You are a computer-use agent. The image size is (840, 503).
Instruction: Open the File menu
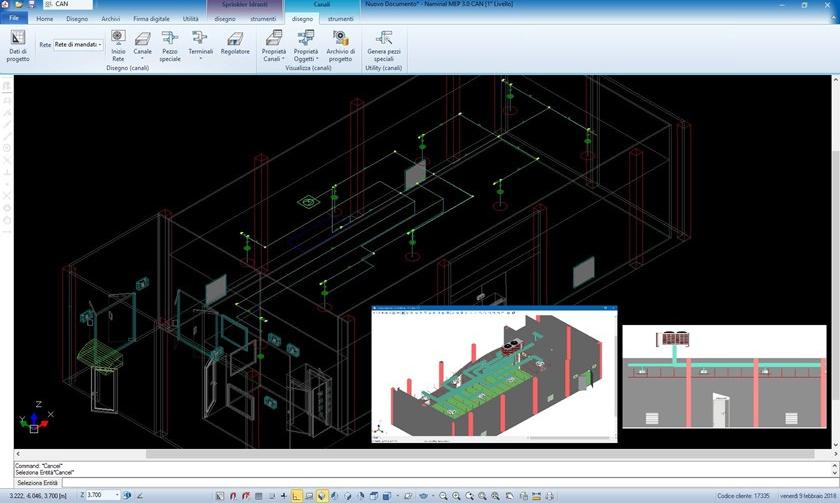tap(14, 18)
